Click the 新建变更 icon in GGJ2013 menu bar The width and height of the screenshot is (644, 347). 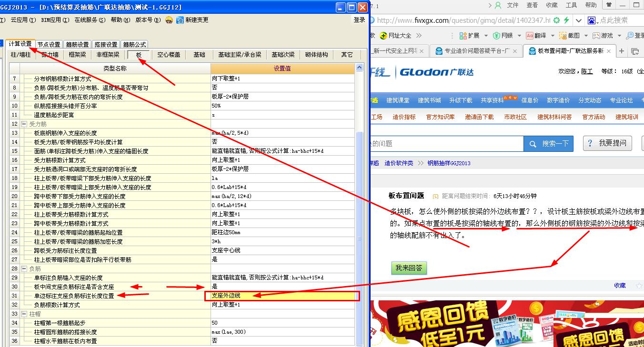click(180, 20)
